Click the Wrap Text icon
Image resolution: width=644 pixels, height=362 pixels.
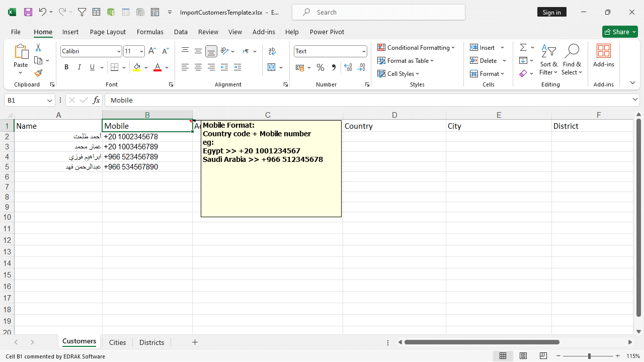(x=272, y=51)
